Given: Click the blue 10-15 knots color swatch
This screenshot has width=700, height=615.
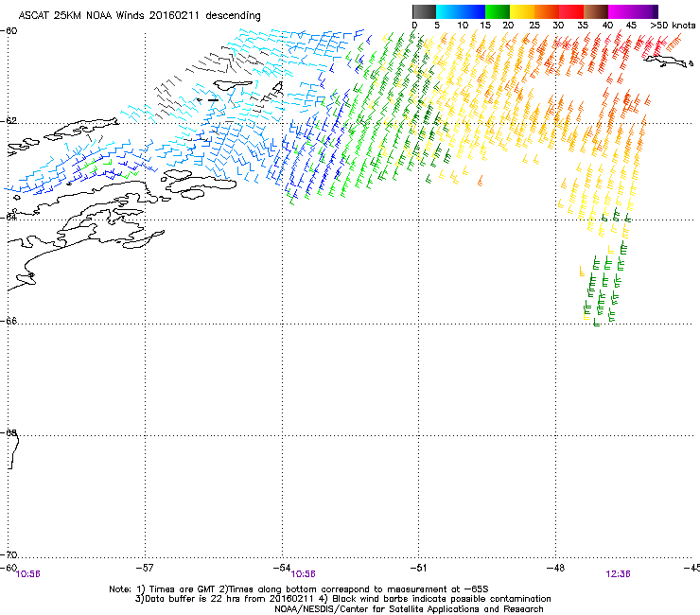Looking at the screenshot, I should 473,11.
